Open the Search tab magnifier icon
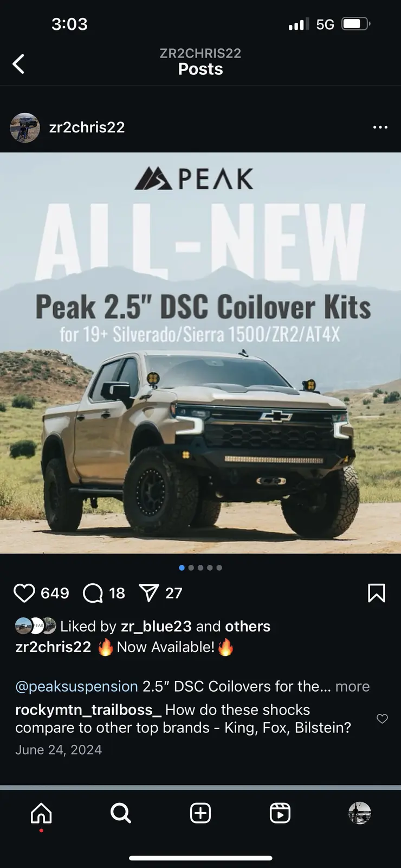This screenshot has width=401, height=868. tap(120, 813)
